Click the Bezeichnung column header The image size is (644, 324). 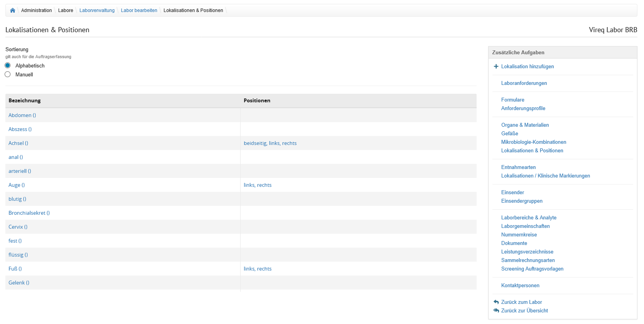[x=24, y=100]
